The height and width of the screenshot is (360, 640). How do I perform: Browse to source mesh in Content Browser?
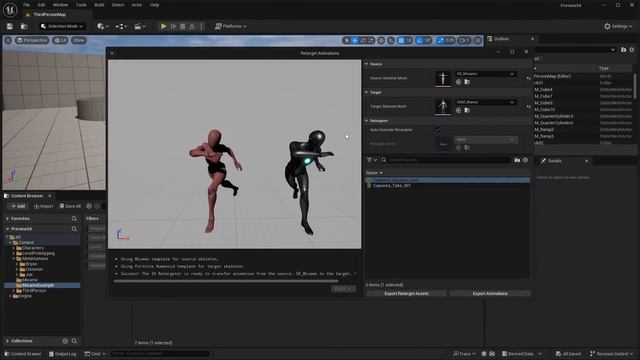[467, 82]
